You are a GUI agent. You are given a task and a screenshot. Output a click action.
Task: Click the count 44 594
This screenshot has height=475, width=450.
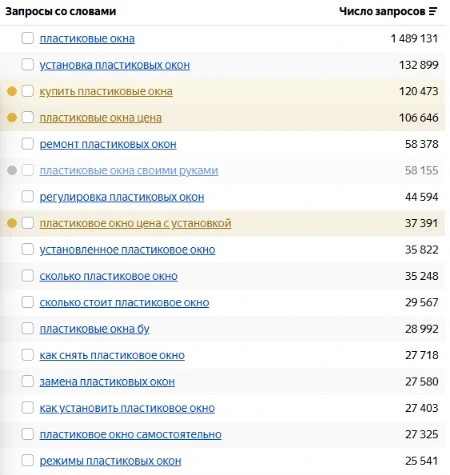[422, 197]
